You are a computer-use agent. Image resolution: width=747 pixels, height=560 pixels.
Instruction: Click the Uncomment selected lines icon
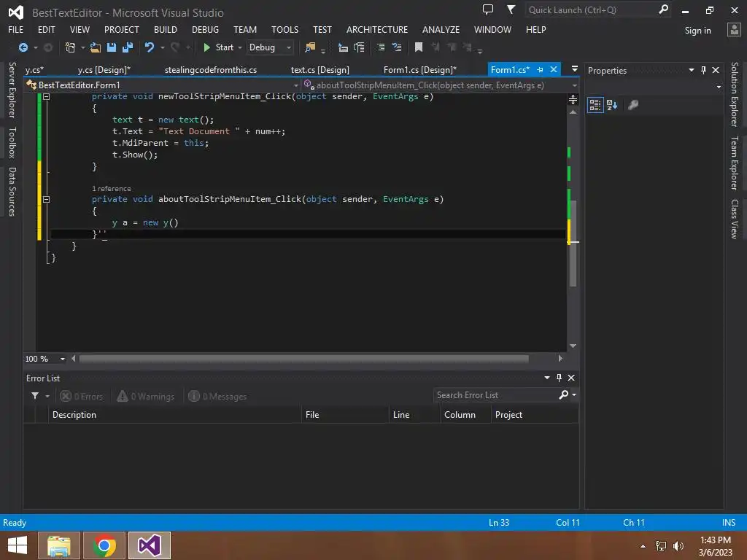tap(396, 47)
